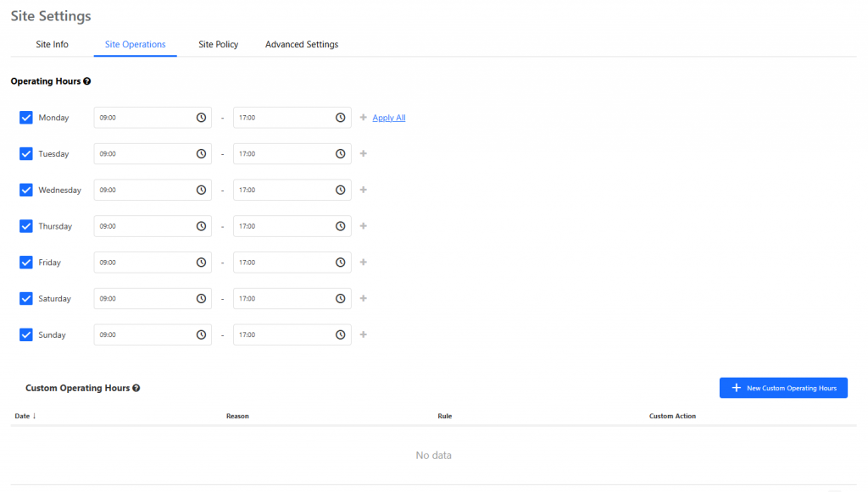This screenshot has height=492, width=868.
Task: Click the Reason column header
Action: pos(237,417)
